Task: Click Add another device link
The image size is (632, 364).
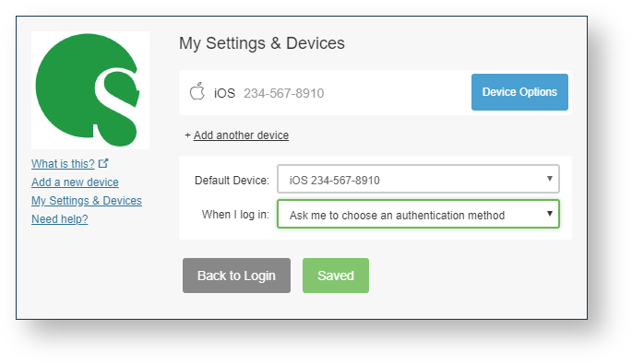Action: pos(241,135)
